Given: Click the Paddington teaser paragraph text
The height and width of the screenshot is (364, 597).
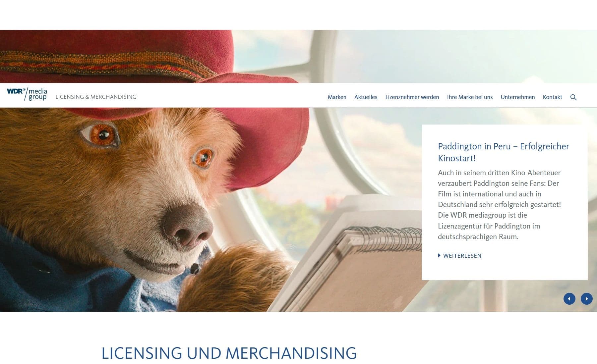Looking at the screenshot, I should (499, 204).
